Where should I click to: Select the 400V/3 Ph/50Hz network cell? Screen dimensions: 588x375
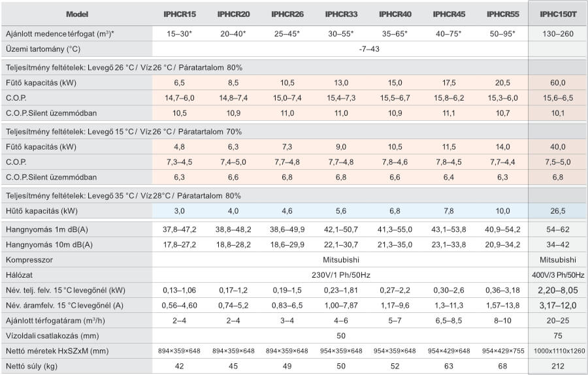557,275
